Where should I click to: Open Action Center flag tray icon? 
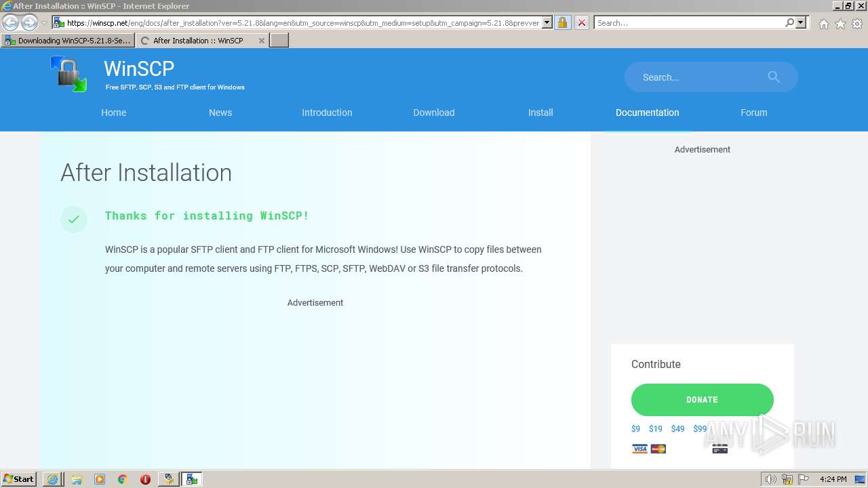coord(804,479)
